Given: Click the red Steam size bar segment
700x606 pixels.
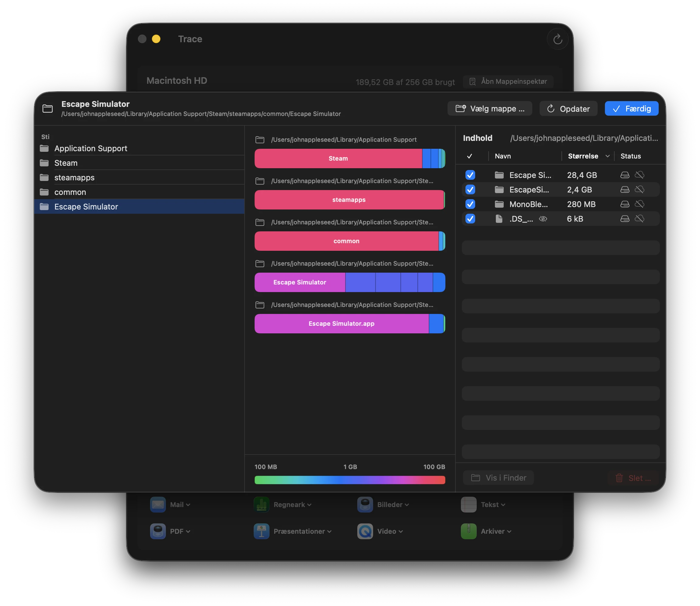Looking at the screenshot, I should [338, 158].
